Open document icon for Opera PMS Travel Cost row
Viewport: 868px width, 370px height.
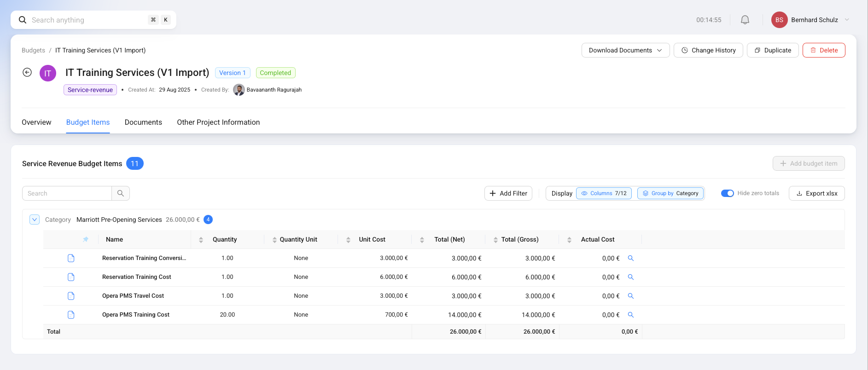coord(71,296)
